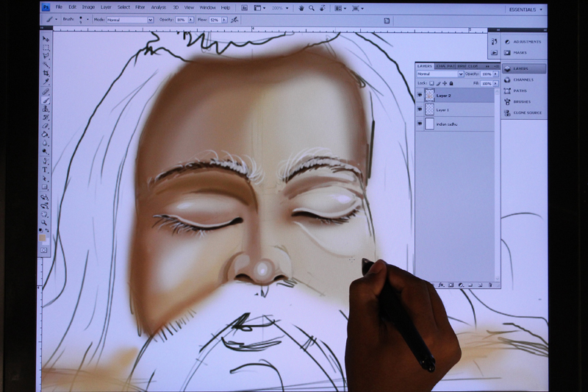This screenshot has width=588, height=392.
Task: Click the Essentials workspace button
Action: (522, 9)
